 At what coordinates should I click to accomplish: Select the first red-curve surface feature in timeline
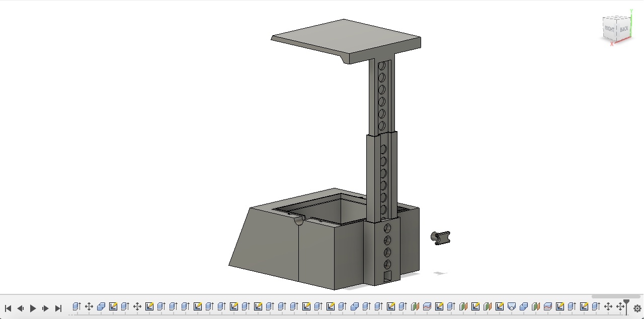tap(427, 306)
